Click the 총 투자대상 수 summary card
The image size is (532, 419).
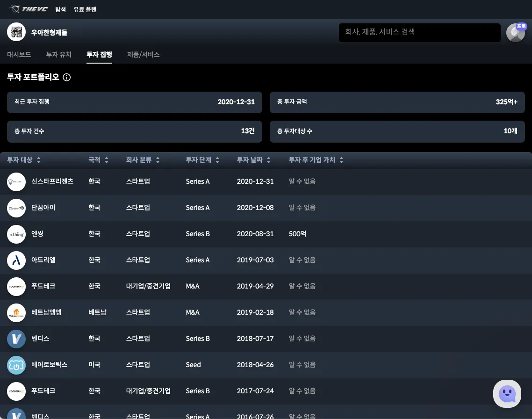pyautogui.click(x=397, y=131)
